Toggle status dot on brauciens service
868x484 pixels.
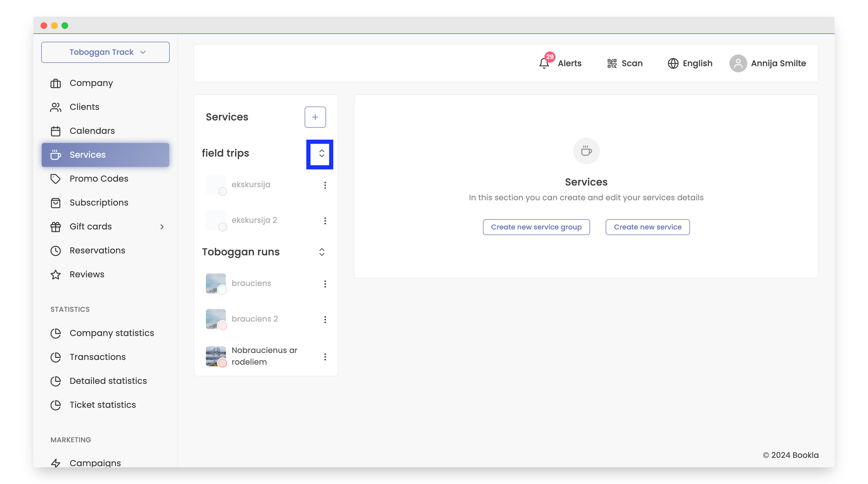pyautogui.click(x=222, y=290)
